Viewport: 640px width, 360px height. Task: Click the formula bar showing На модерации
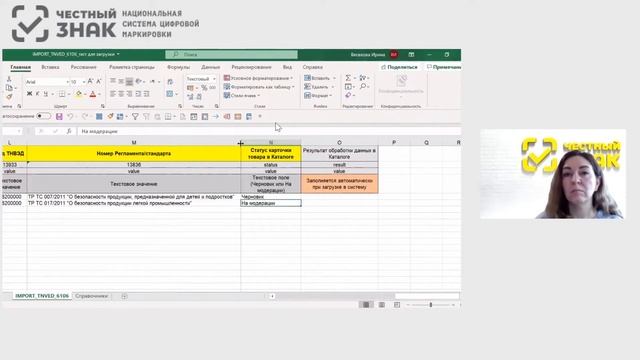tap(269, 131)
